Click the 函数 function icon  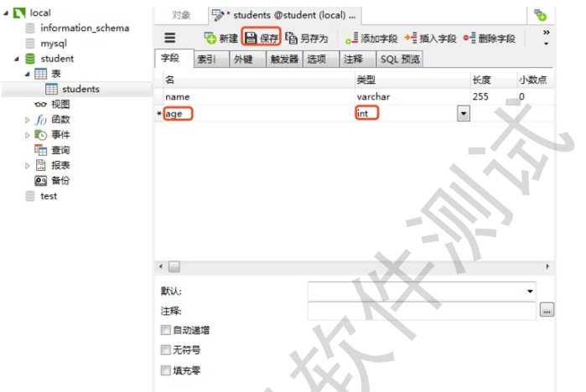pos(41,120)
